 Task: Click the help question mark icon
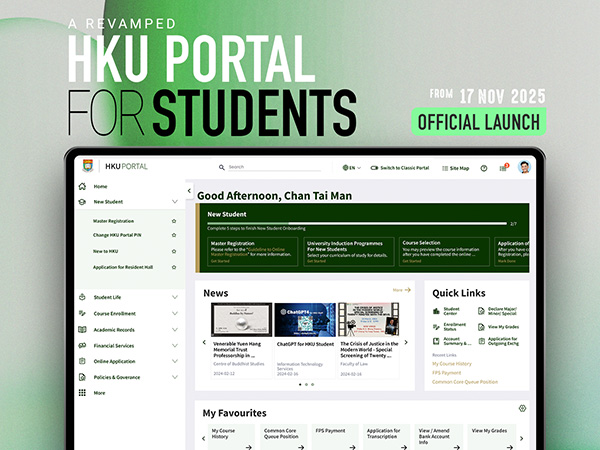click(x=484, y=168)
